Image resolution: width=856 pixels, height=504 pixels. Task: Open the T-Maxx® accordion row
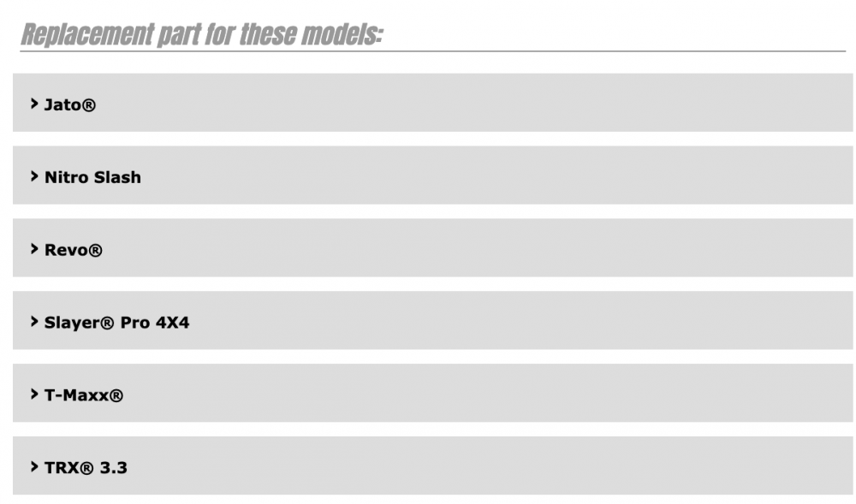pos(432,394)
